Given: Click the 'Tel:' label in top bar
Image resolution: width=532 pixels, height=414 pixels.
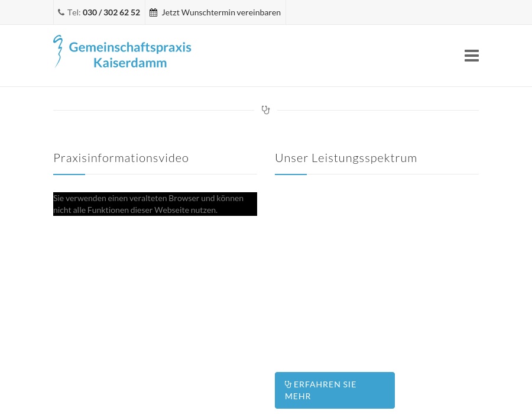Looking at the screenshot, I should [x=74, y=12].
